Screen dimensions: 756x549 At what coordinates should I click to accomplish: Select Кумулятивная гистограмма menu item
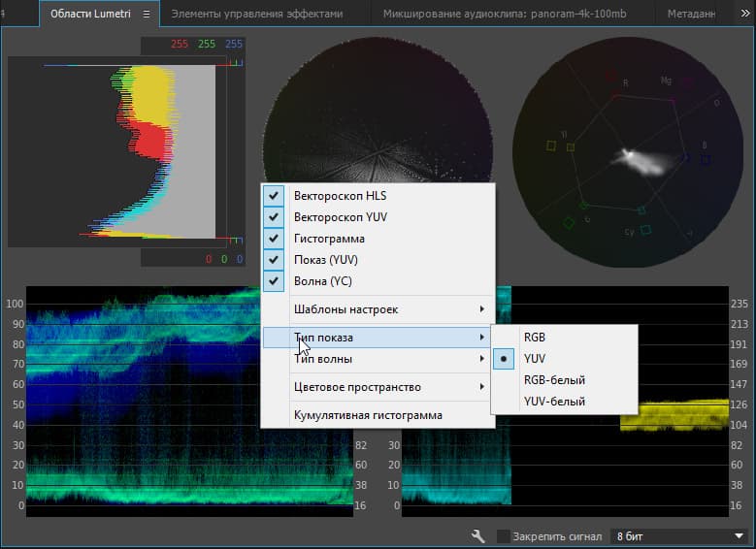[368, 415]
